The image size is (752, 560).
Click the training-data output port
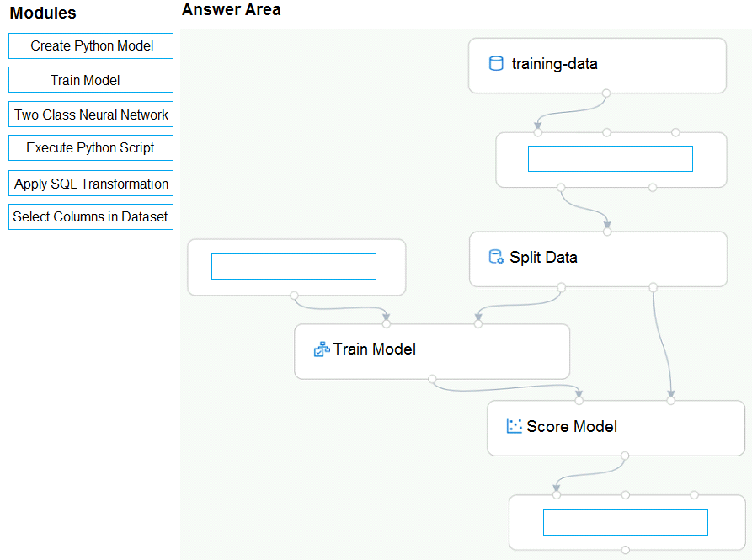tap(606, 93)
